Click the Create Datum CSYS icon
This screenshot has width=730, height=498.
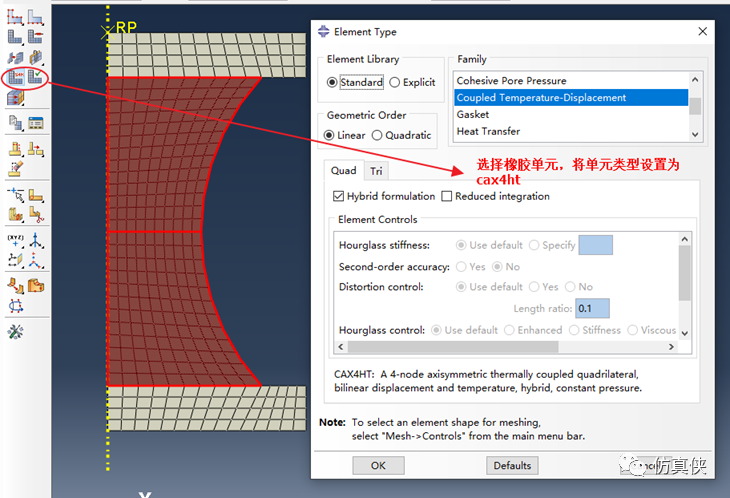click(35, 260)
